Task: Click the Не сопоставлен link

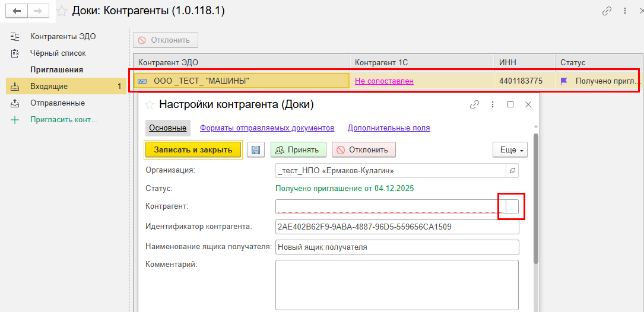Action: click(384, 81)
